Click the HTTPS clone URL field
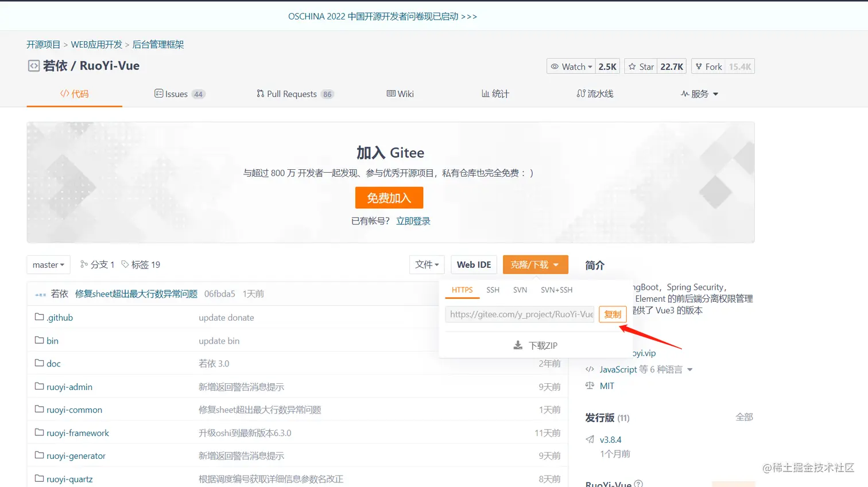Viewport: 868px width, 487px height. 520,314
